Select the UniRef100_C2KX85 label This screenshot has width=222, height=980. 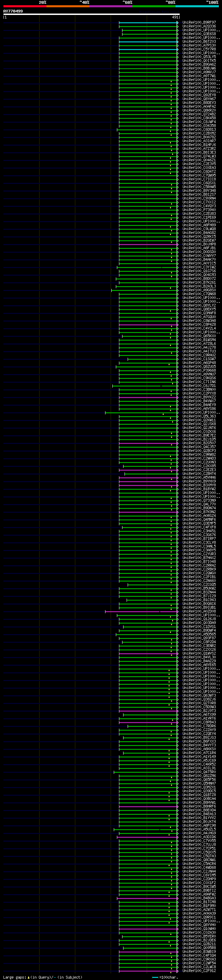point(199,466)
